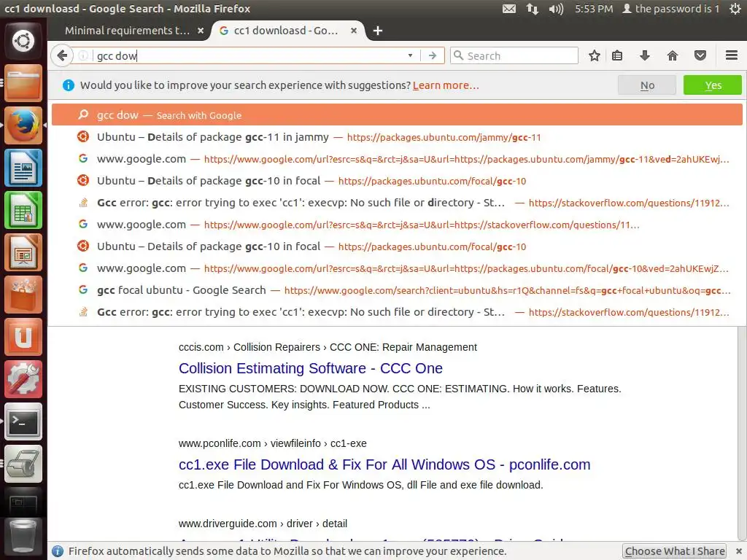Expand URL bar history dropdown arrow
The width and height of the screenshot is (747, 560).
point(410,55)
